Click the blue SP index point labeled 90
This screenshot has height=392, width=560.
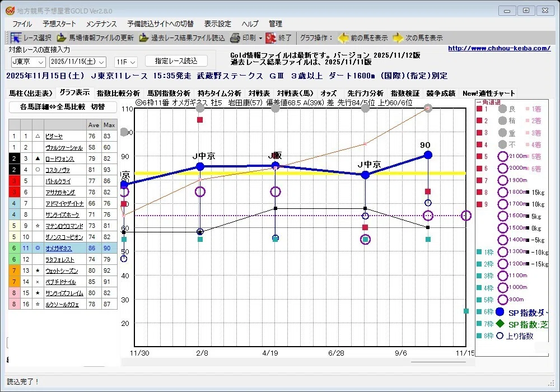(x=428, y=155)
